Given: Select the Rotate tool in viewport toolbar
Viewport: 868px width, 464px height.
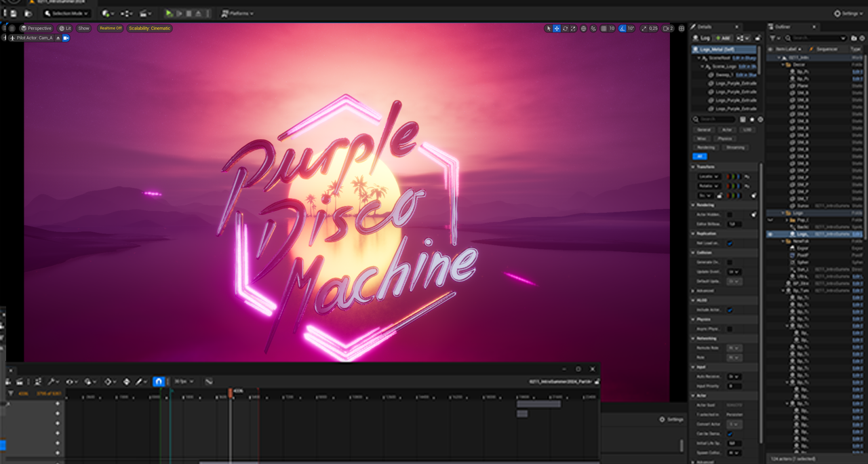Looking at the screenshot, I should tap(566, 28).
